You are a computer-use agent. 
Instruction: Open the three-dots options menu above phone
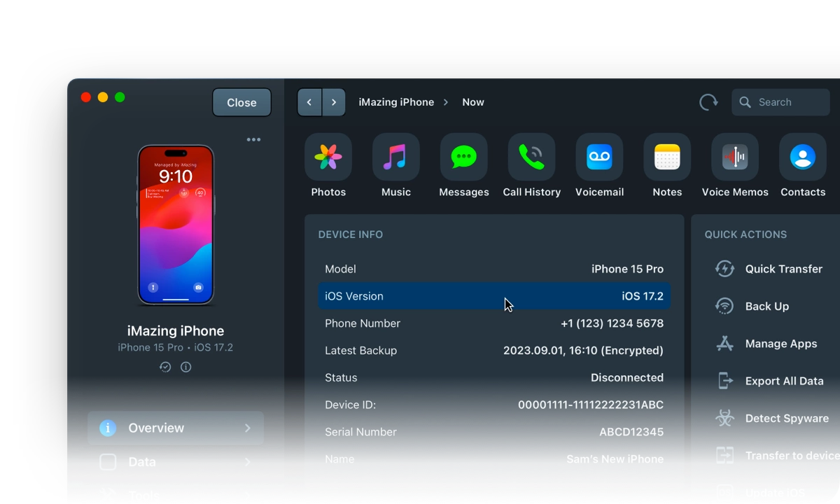point(253,140)
